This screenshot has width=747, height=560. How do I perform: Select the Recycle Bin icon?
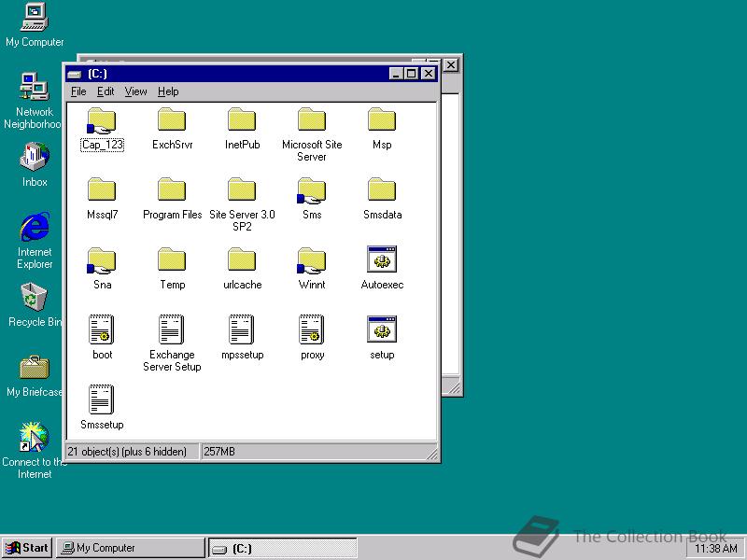35,305
